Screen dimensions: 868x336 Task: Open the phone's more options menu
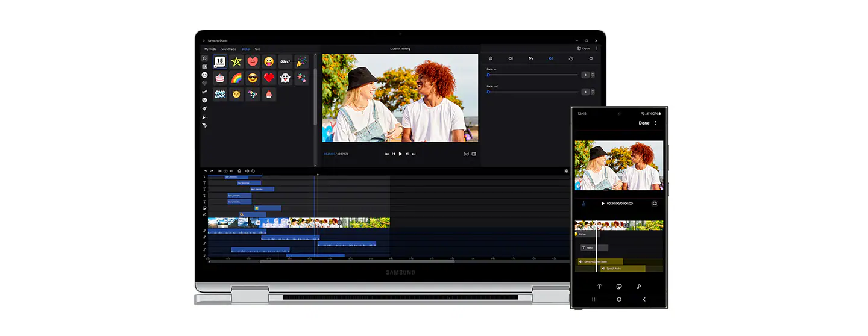click(656, 123)
